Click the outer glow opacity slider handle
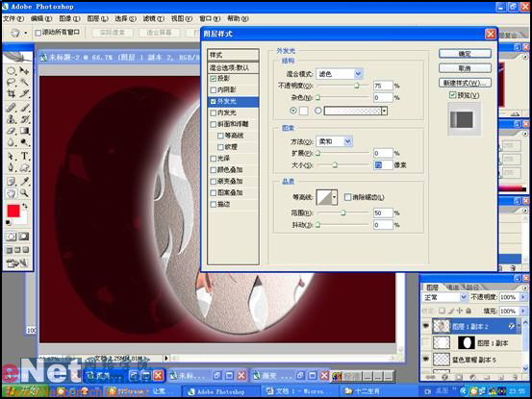This screenshot has width=532, height=399. 357,86
